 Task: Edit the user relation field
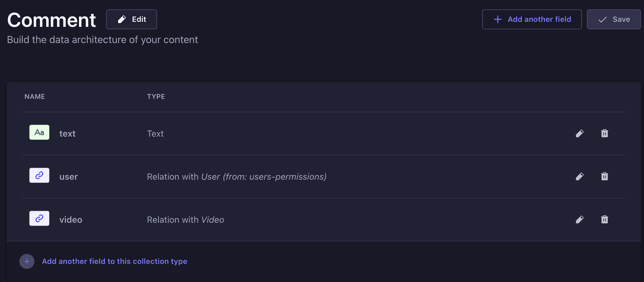[580, 177]
